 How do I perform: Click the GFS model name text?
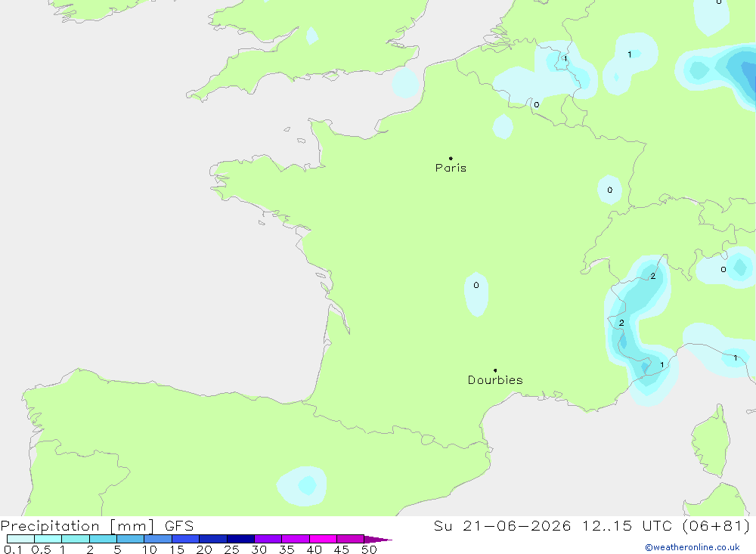(179, 526)
